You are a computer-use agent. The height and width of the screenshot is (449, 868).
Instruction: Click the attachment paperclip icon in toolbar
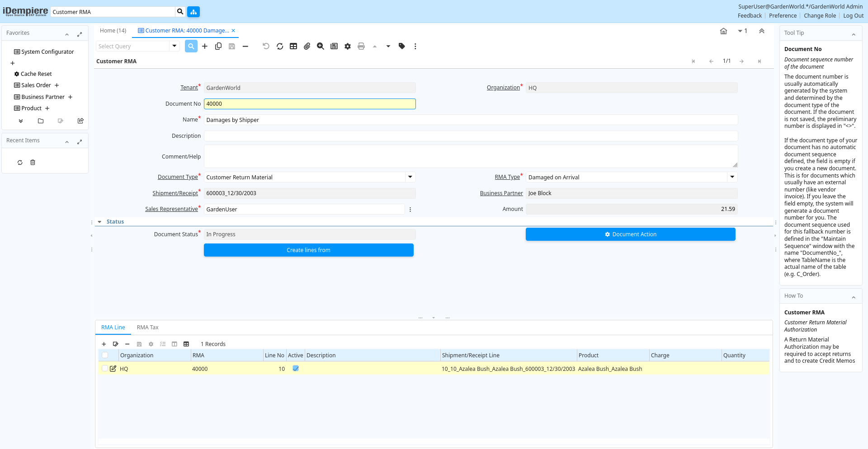tap(307, 46)
